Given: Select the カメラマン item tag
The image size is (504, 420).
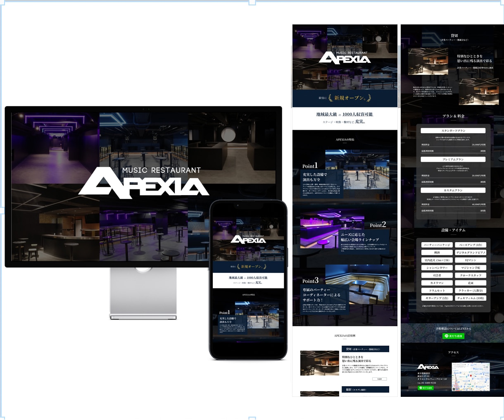Looking at the screenshot, I should [x=437, y=283].
